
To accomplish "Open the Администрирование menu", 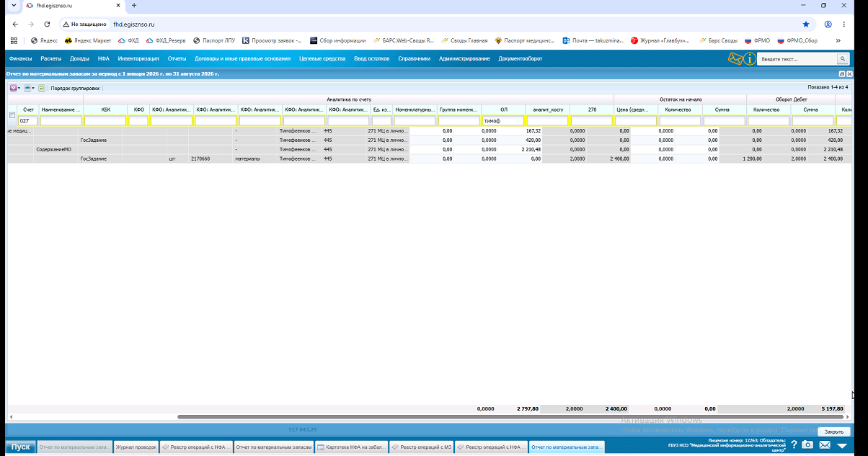I will click(464, 58).
